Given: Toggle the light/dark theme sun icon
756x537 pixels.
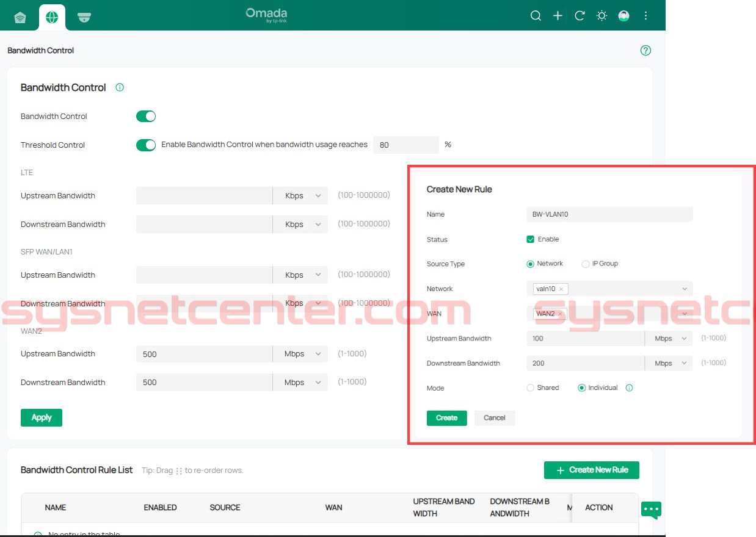Looking at the screenshot, I should [x=602, y=16].
